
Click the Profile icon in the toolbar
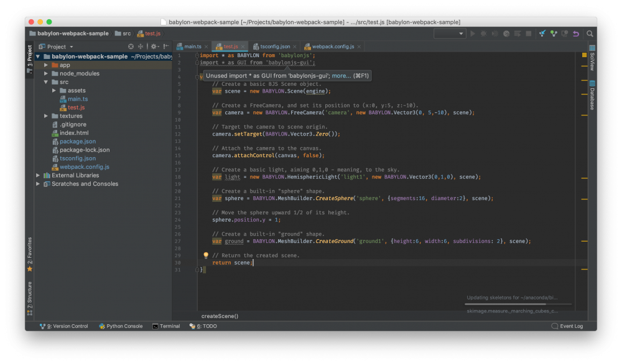(x=506, y=34)
